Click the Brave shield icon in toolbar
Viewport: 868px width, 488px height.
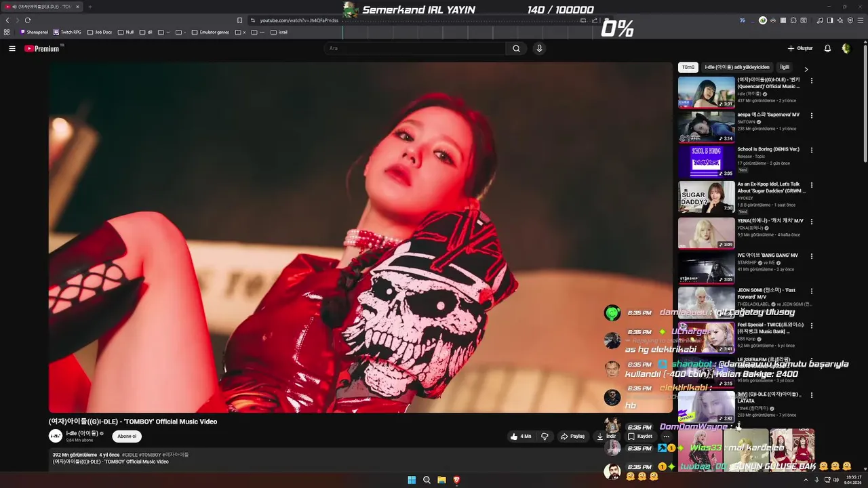click(x=850, y=20)
